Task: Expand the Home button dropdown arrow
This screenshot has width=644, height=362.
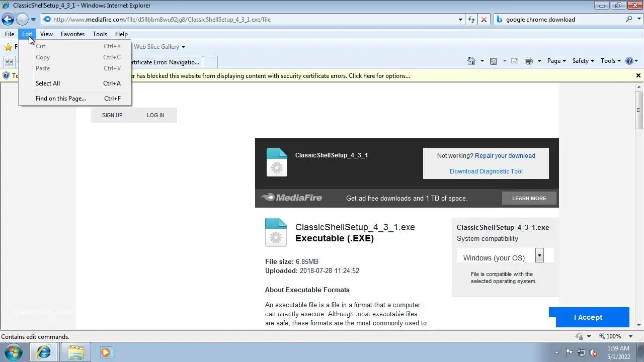Action: [x=482, y=61]
